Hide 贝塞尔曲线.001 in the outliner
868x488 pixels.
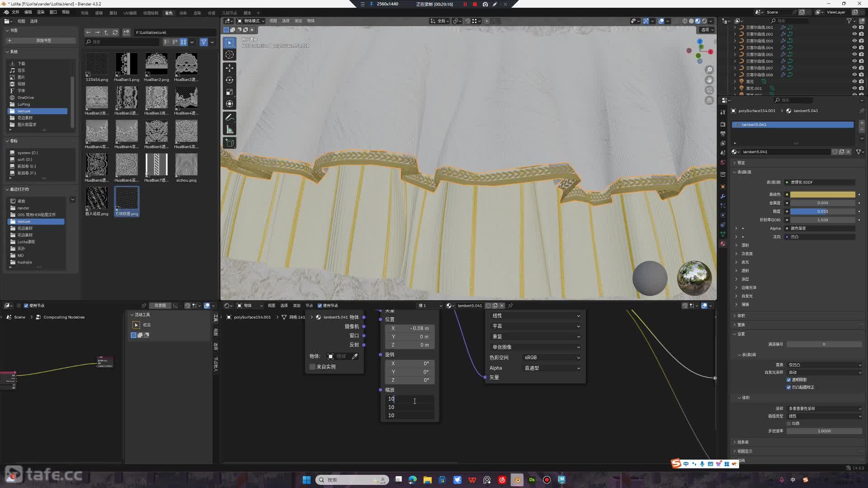854,27
